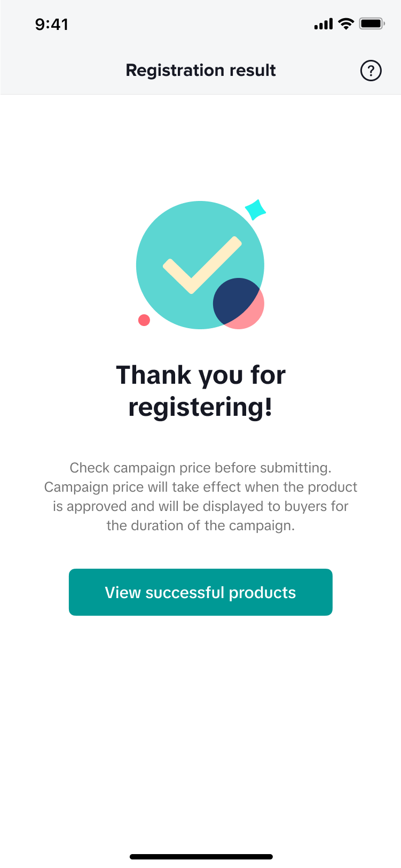The width and height of the screenshot is (401, 868).
Task: Click the Wi-Fi status icon
Action: tap(346, 24)
